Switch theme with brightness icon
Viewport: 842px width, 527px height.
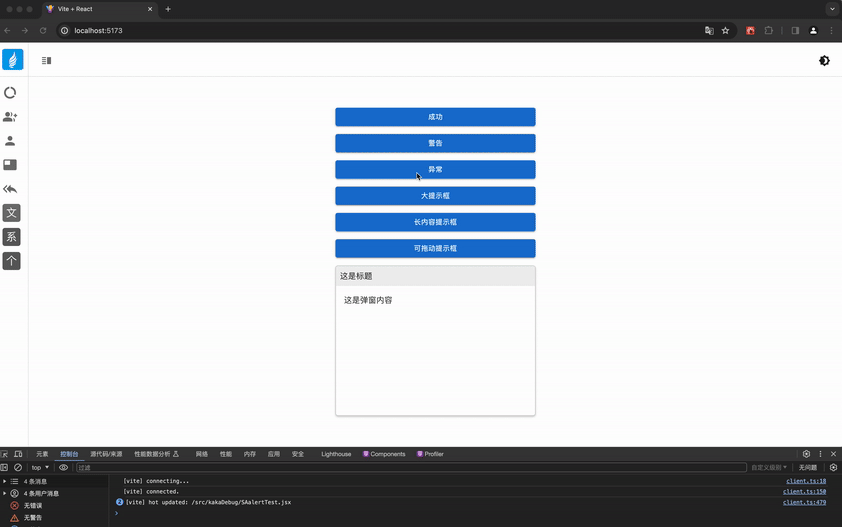(824, 61)
